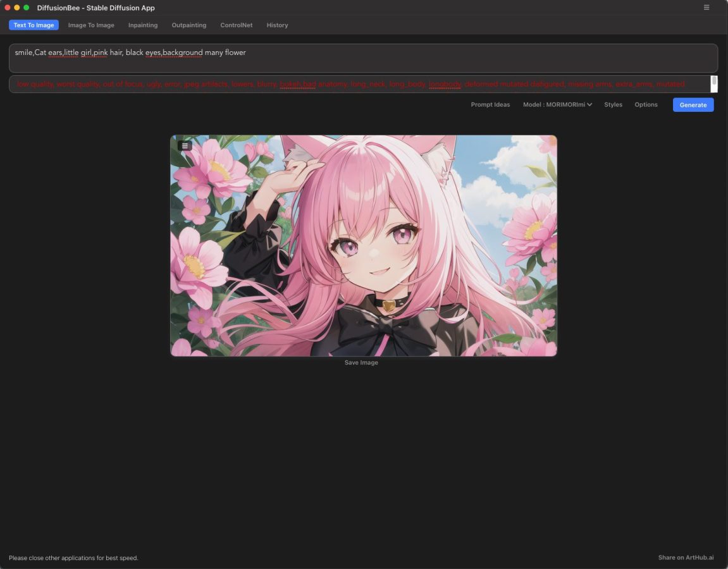728x569 pixels.
Task: Open the Options panel
Action: coord(646,105)
